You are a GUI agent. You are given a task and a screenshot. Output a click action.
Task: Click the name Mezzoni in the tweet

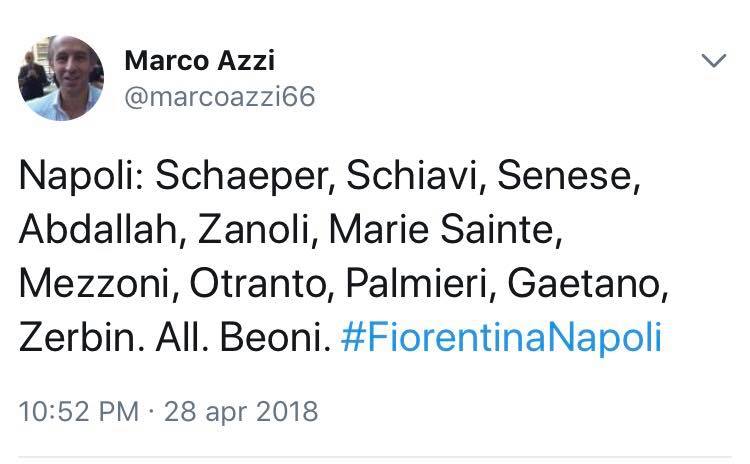click(94, 282)
